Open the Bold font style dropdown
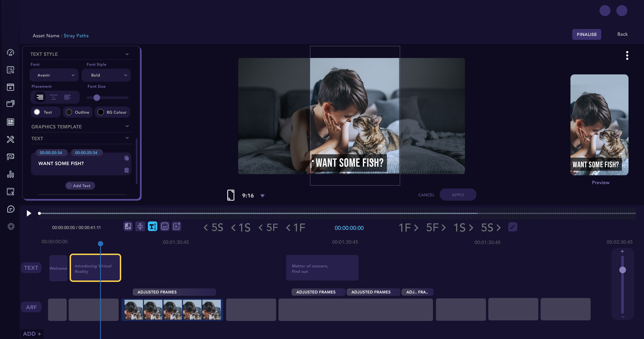This screenshot has height=339, width=644. [x=106, y=75]
